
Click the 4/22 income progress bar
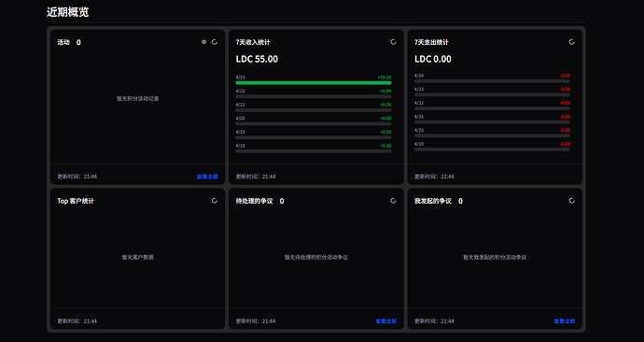point(314,96)
